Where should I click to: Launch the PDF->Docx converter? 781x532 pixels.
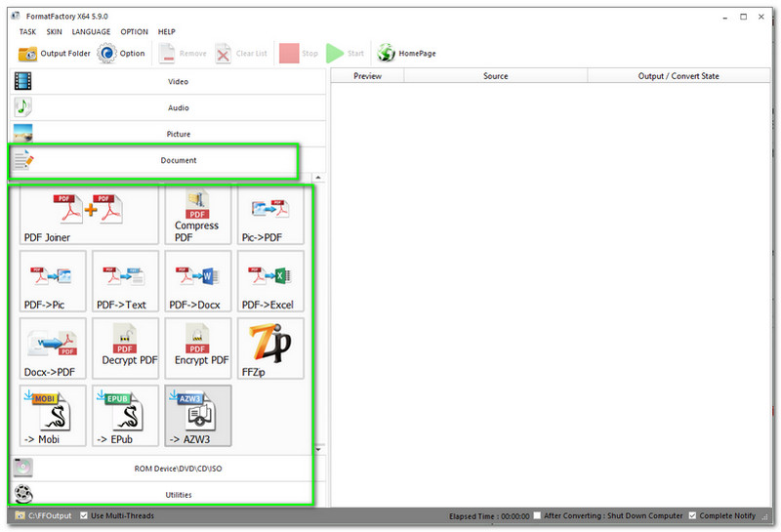click(x=198, y=281)
